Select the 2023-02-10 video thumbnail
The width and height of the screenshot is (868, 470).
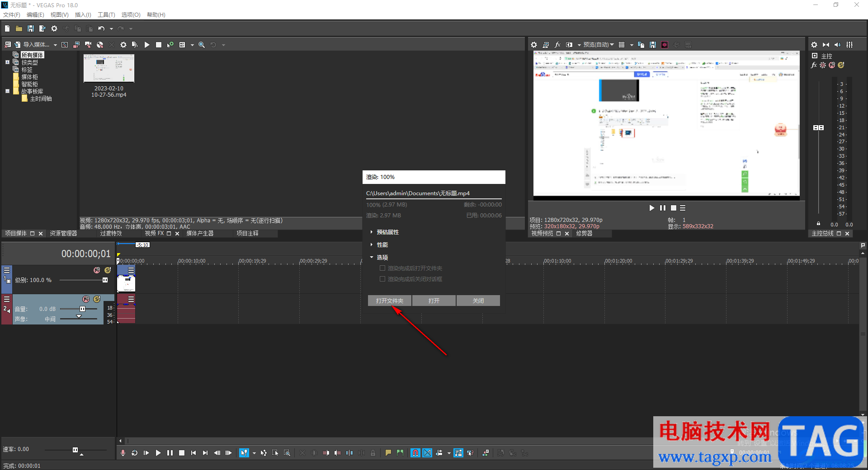click(x=109, y=69)
